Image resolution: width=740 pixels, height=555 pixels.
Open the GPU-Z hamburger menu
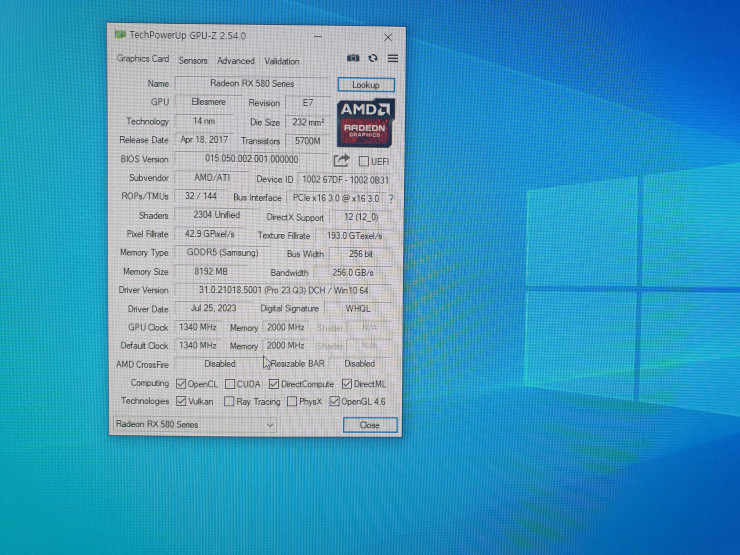coord(393,59)
